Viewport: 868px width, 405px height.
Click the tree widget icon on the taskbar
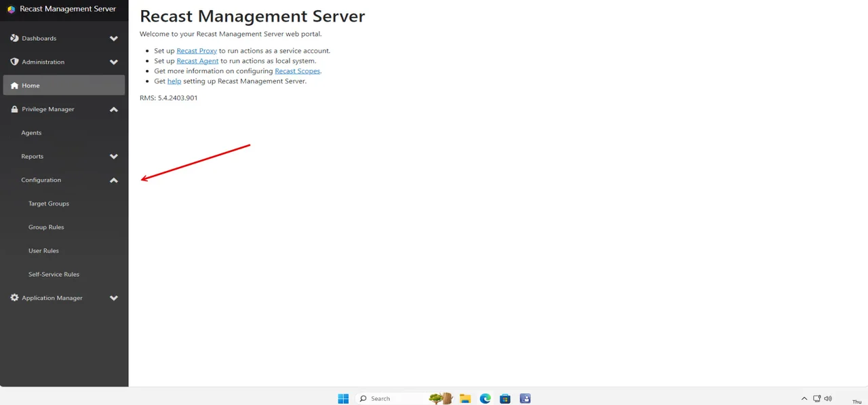click(x=440, y=398)
